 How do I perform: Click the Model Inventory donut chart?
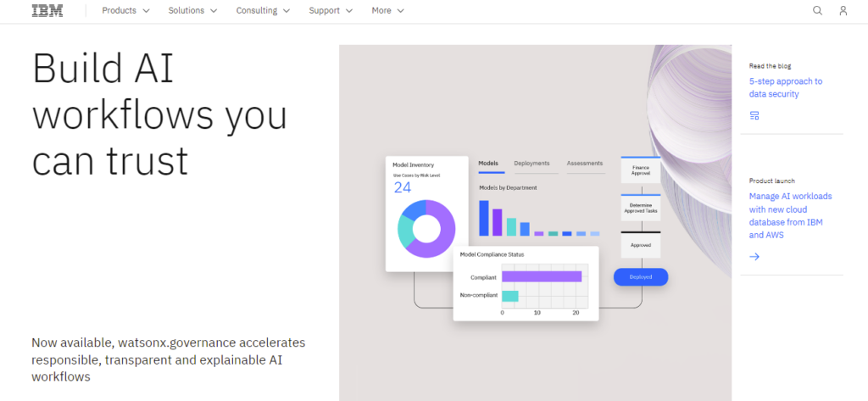click(x=426, y=229)
